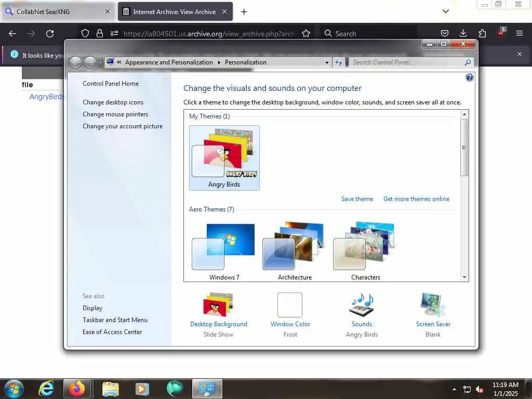Viewport: 532px width, 399px height.
Task: Click Firefox back button
Action: pyautogui.click(x=12, y=34)
